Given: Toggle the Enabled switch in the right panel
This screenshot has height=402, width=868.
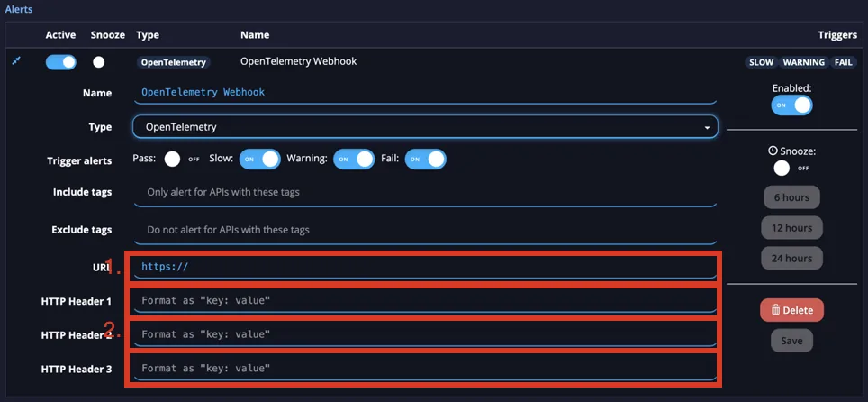Looking at the screenshot, I should (x=791, y=105).
